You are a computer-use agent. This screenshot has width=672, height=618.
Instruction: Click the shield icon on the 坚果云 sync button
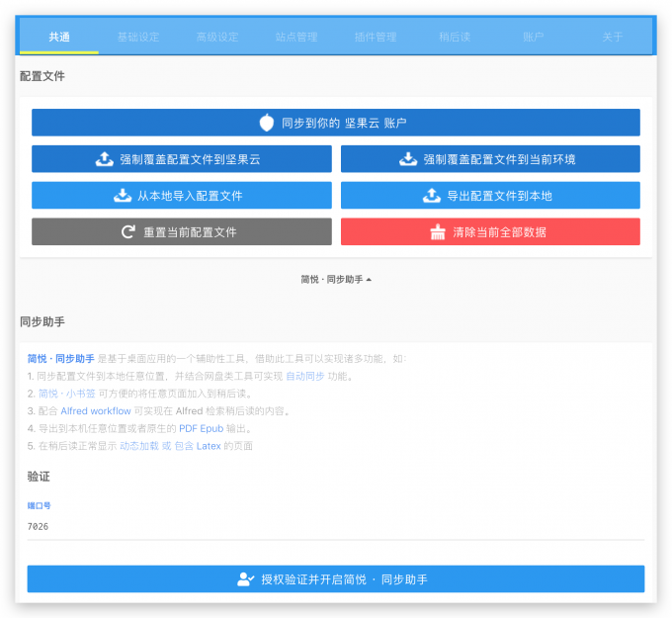267,123
